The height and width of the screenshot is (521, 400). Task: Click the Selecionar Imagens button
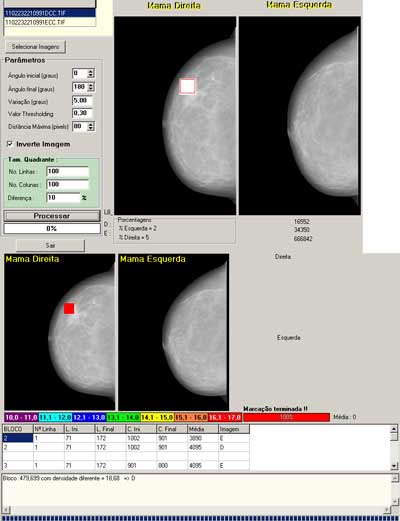(x=35, y=47)
